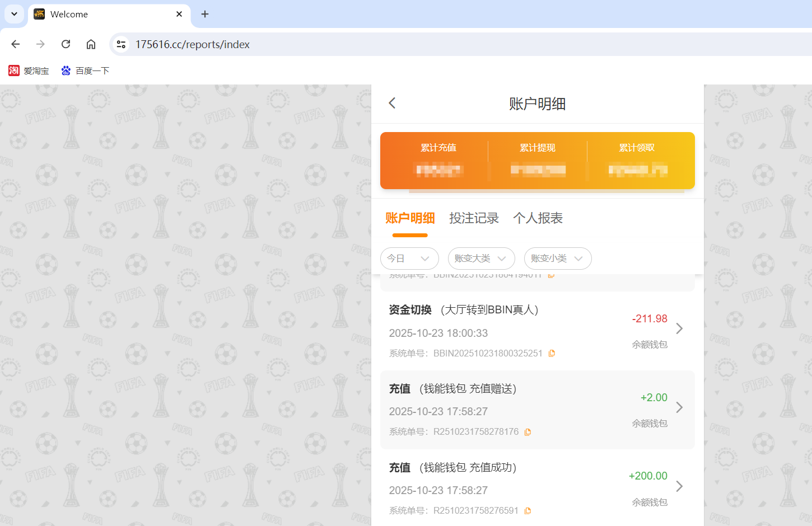812x526 pixels.
Task: Expand details of the -211.98 资金切换 record
Action: point(679,328)
